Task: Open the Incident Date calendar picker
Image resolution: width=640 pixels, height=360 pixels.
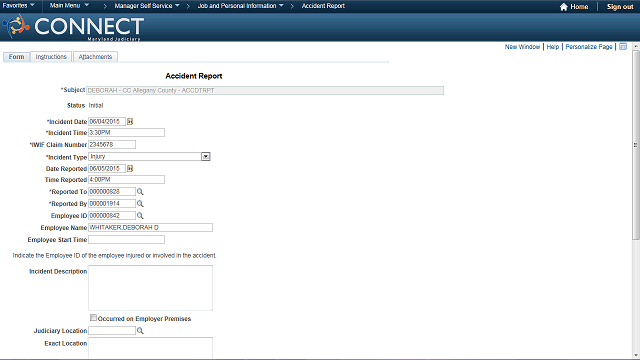Action: 130,122
